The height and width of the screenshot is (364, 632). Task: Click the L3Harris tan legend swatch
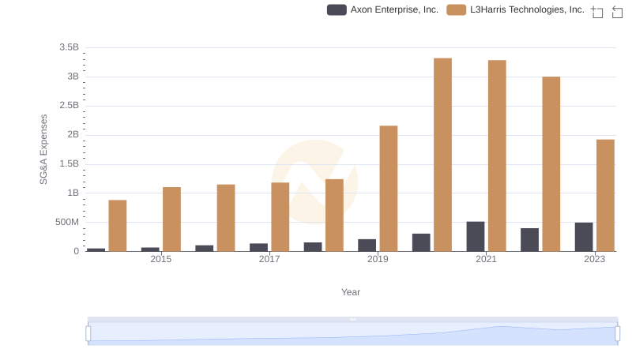coord(457,9)
